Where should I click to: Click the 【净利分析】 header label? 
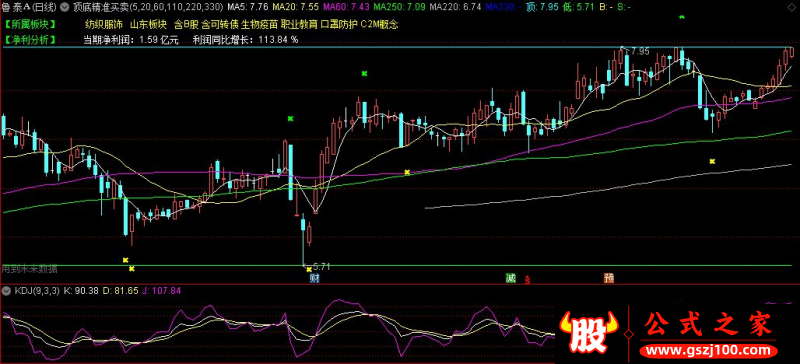(x=30, y=40)
